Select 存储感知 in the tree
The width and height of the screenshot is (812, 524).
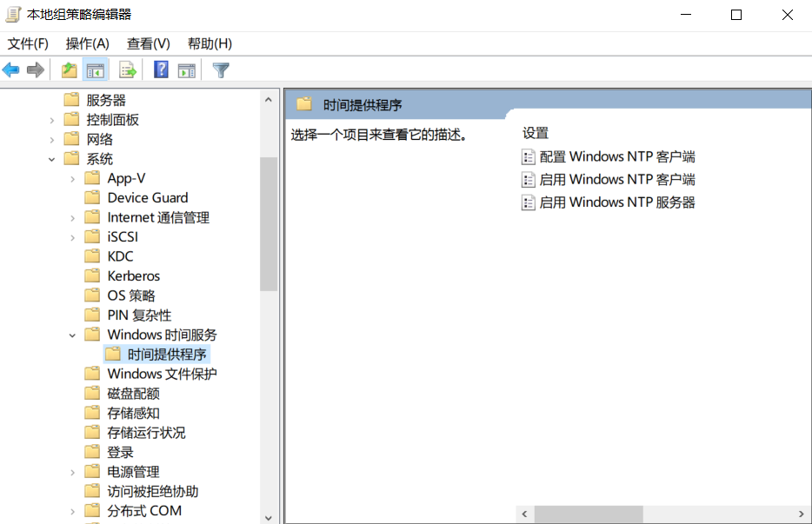tap(133, 413)
